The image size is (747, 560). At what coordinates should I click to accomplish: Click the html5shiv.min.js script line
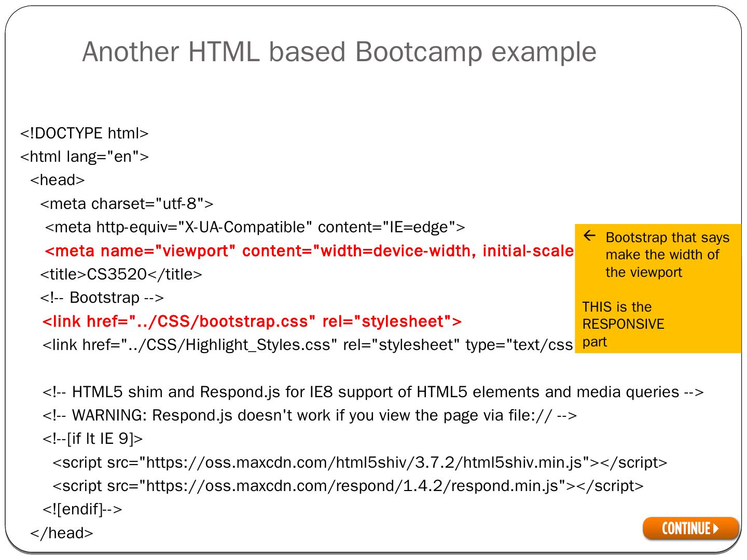[x=360, y=463]
